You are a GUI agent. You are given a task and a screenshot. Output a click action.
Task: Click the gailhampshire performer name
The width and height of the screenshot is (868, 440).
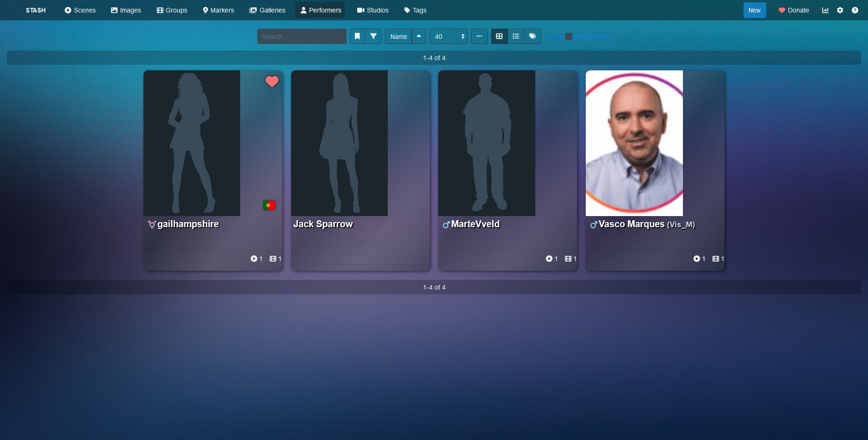click(x=188, y=224)
